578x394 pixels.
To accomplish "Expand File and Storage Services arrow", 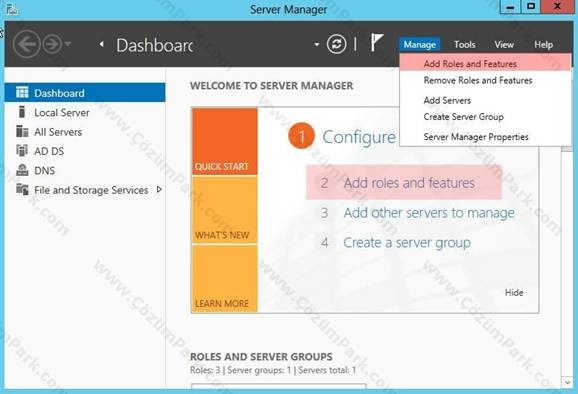I will click(159, 189).
